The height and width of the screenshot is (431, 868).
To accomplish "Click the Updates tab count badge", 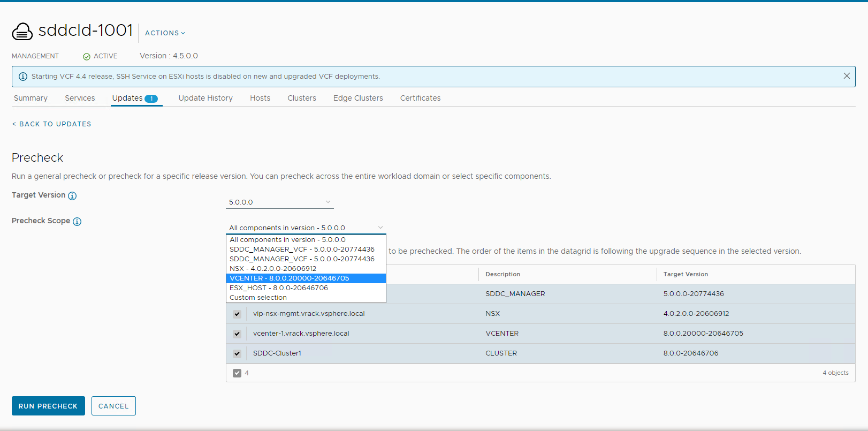I will click(151, 99).
